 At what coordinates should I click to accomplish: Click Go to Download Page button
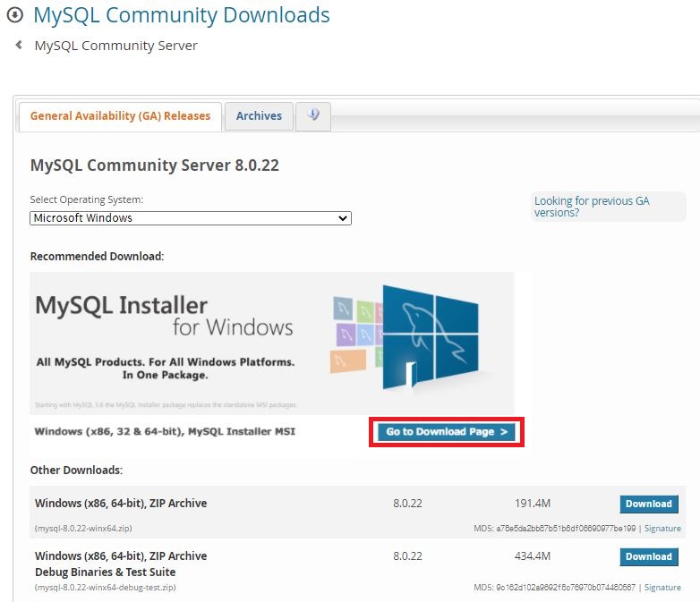point(447,431)
